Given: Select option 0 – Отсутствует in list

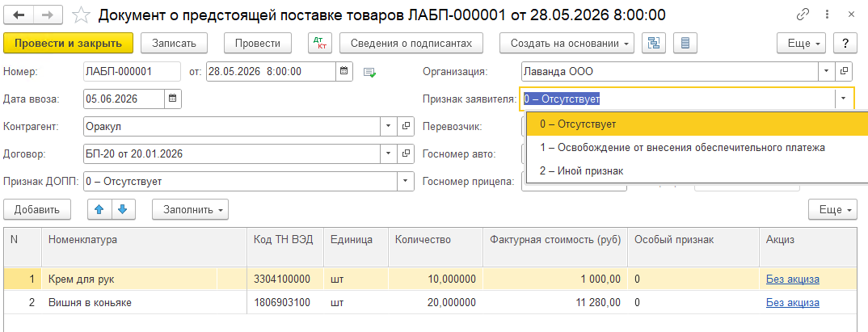Looking at the screenshot, I should coord(697,124).
